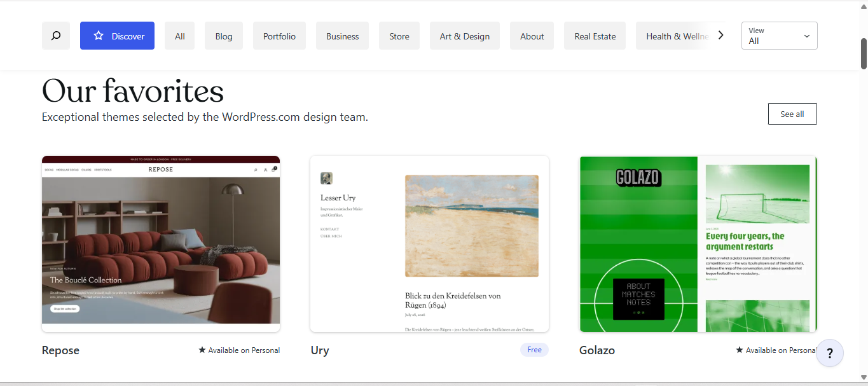Filter themes by Business
The height and width of the screenshot is (386, 868).
(x=342, y=36)
